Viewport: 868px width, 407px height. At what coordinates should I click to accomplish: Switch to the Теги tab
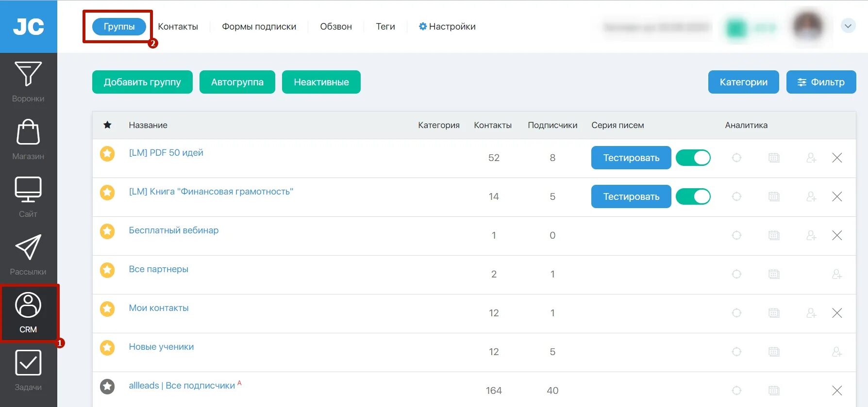pos(385,26)
